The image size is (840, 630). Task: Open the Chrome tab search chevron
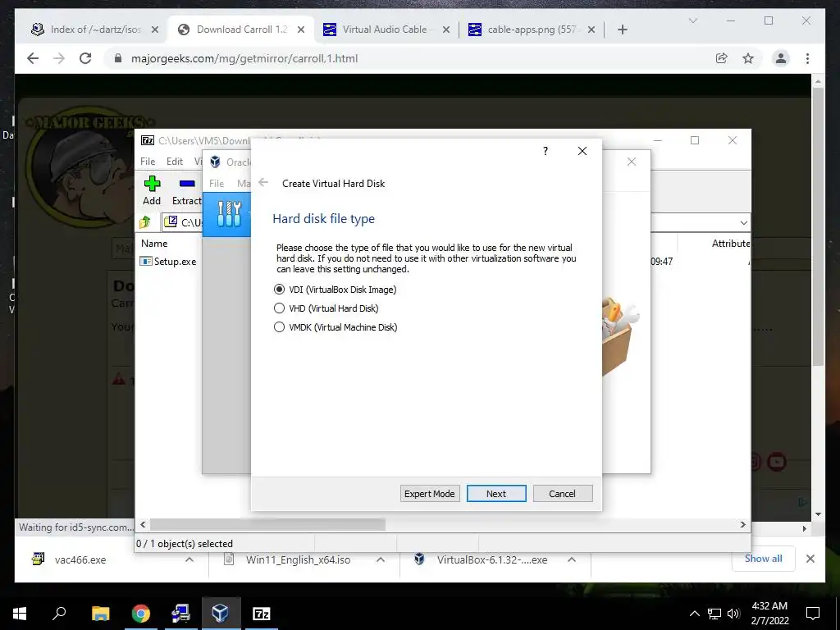pos(692,21)
